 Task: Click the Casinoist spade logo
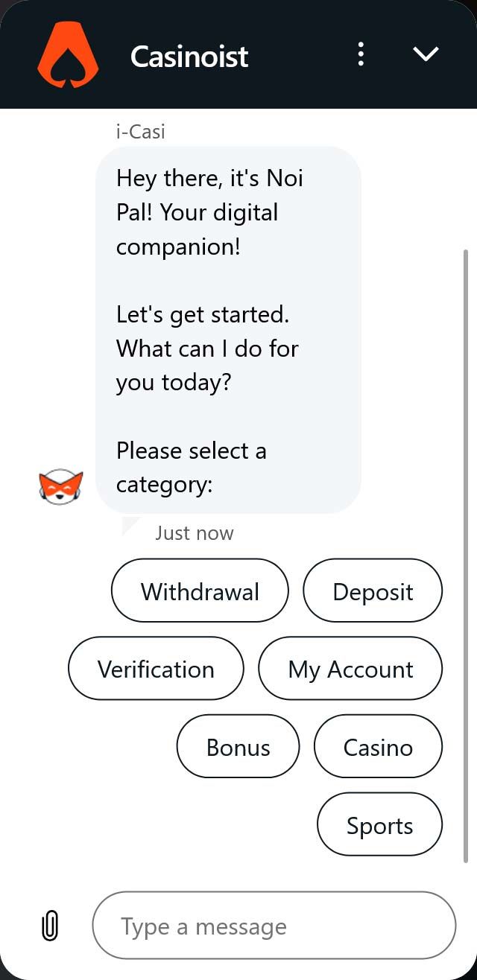68,54
